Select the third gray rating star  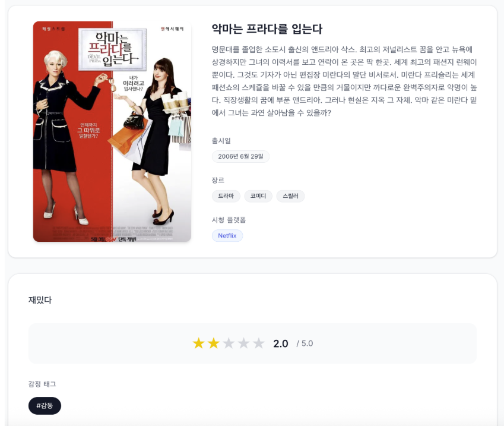coord(229,343)
